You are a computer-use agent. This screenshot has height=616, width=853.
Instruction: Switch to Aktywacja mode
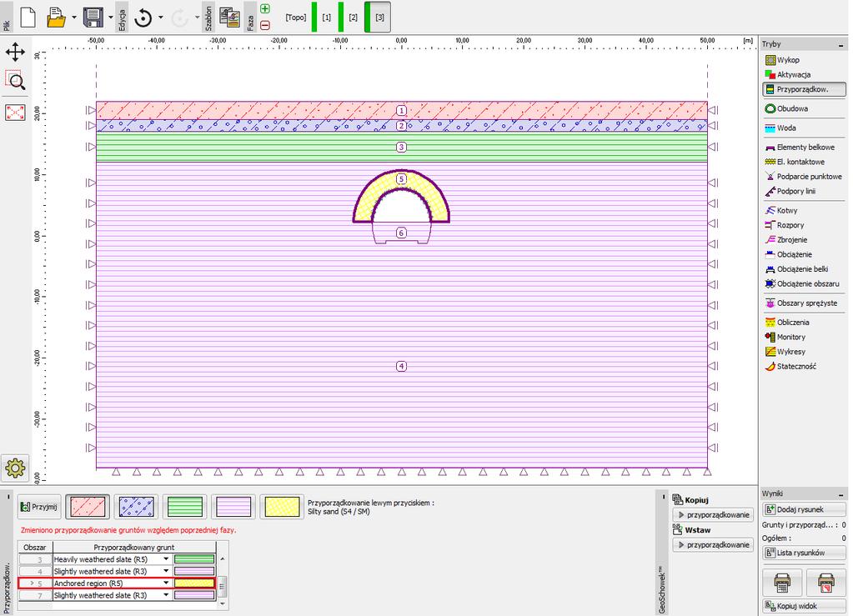coord(795,74)
